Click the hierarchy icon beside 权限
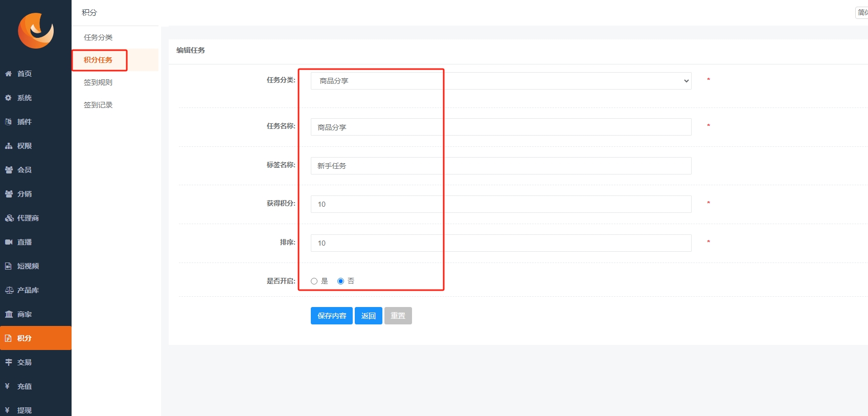 tap(9, 146)
